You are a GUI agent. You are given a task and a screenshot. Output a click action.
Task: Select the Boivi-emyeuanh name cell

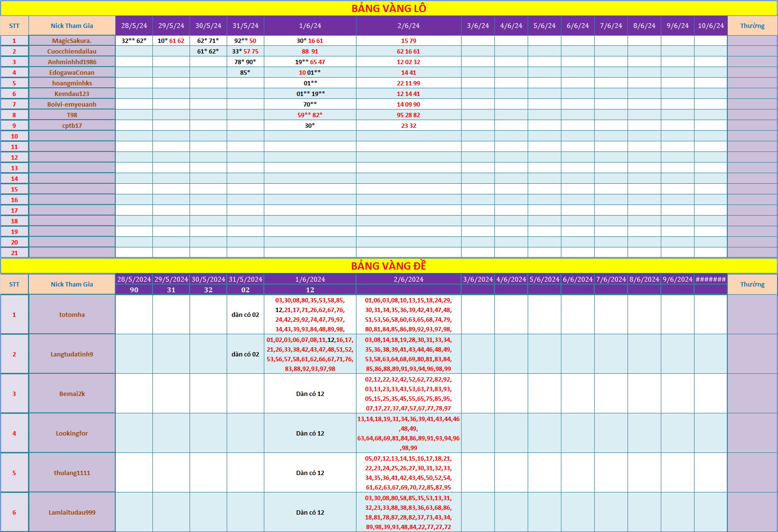(72, 104)
